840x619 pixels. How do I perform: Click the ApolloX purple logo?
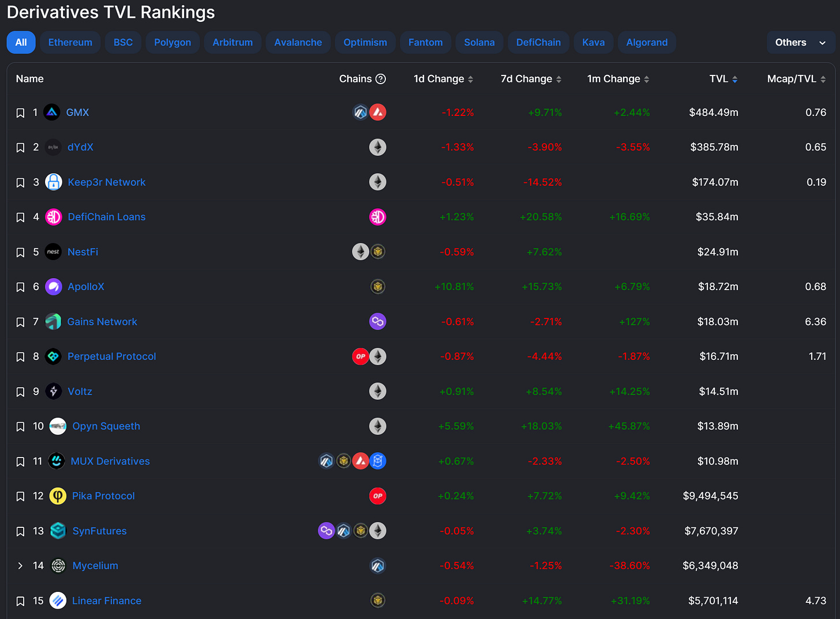pyautogui.click(x=54, y=287)
